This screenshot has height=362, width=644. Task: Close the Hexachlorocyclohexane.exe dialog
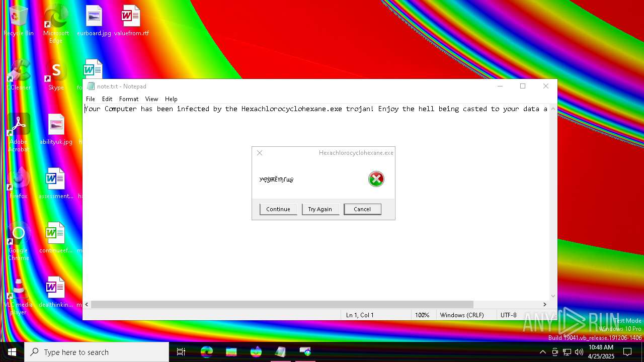(x=260, y=153)
